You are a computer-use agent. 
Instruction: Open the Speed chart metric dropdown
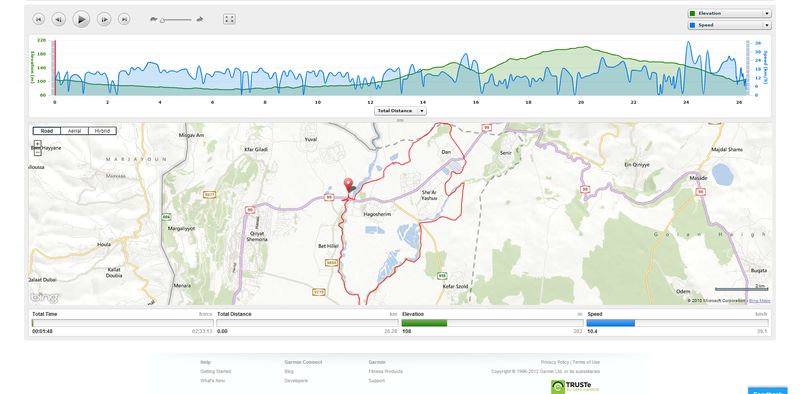729,25
